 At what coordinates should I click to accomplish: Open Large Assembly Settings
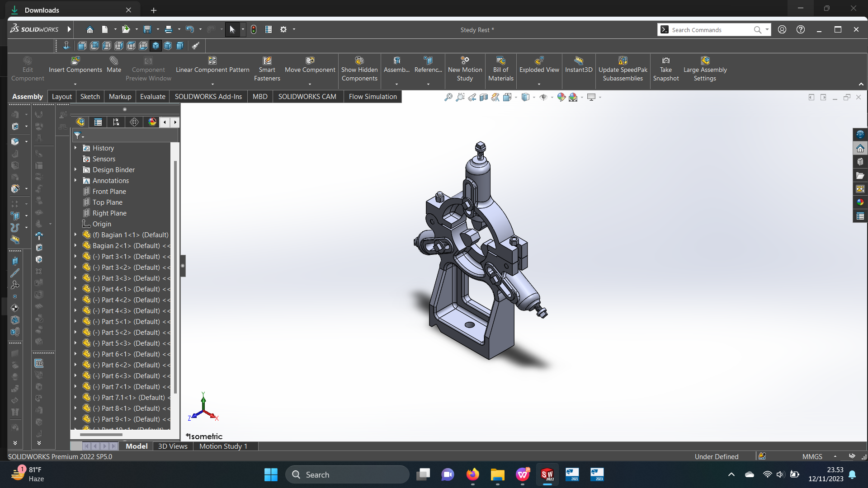click(705, 69)
